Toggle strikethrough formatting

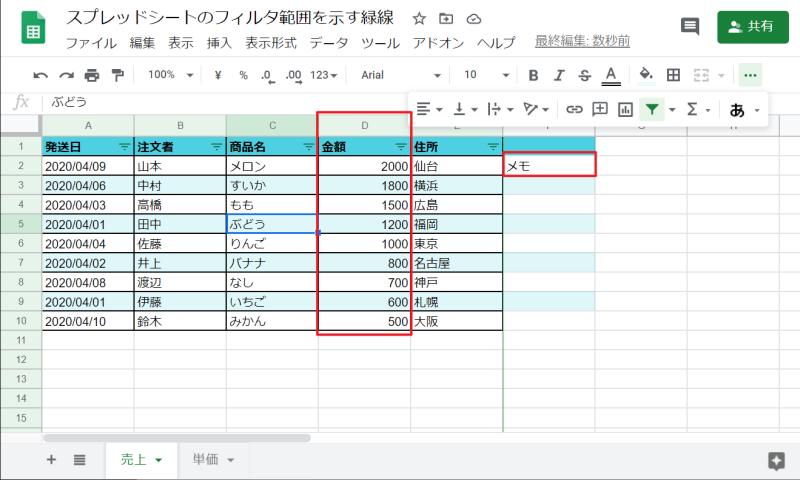pos(584,75)
